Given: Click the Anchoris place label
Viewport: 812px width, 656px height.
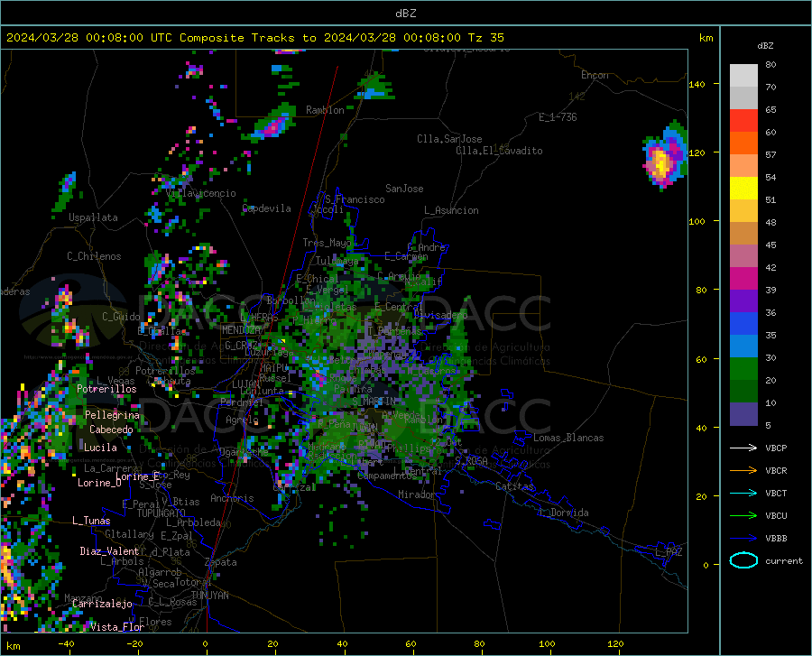Looking at the screenshot, I should click(232, 499).
